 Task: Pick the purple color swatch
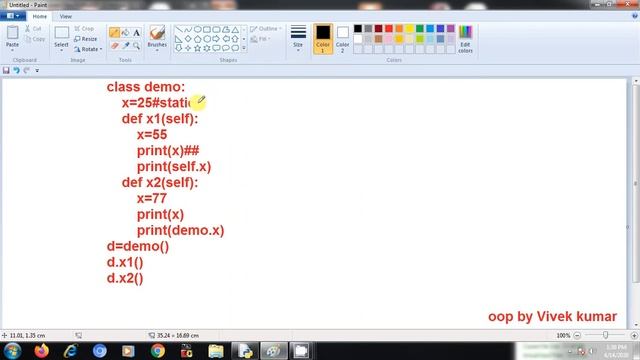point(451,29)
